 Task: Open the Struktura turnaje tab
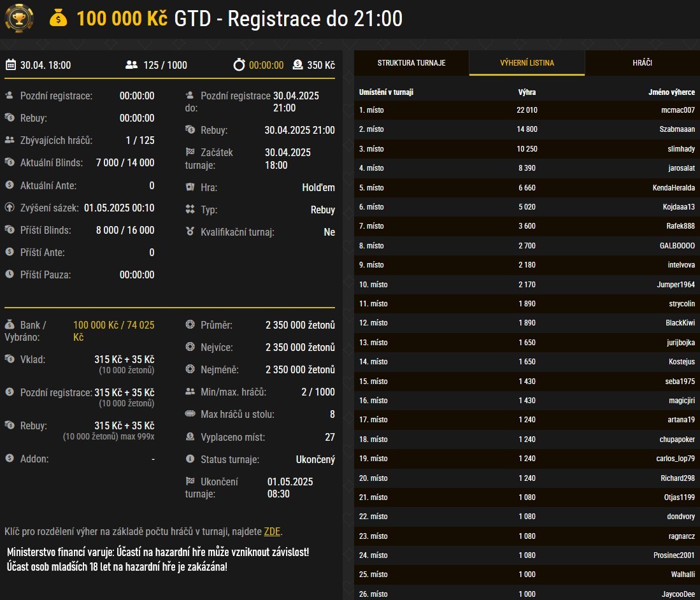[411, 63]
